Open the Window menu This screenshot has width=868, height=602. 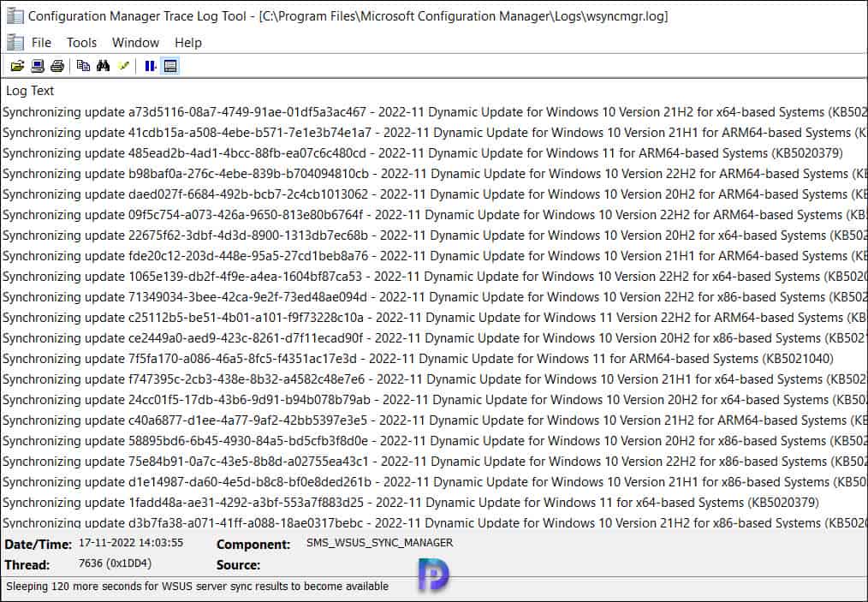click(135, 43)
